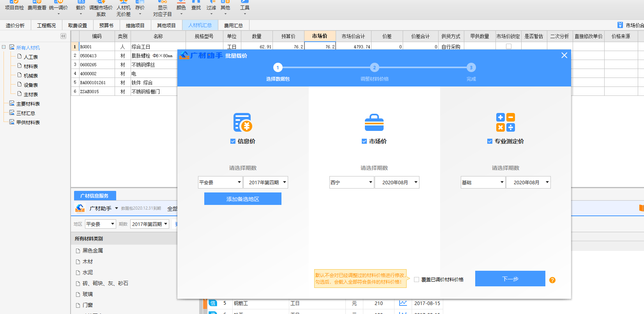
Task: Open the 颜色 toolbar tool
Action: tap(181, 8)
